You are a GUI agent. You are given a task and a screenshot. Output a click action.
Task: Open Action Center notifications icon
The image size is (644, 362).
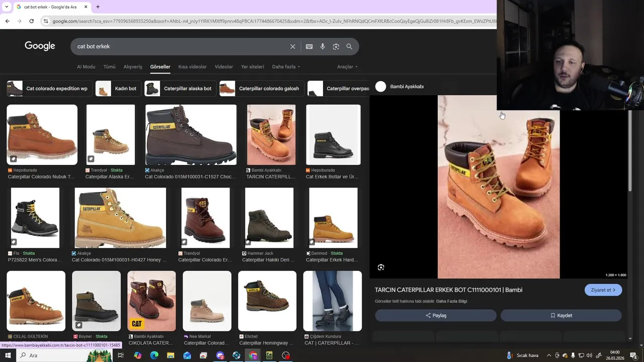point(633,355)
